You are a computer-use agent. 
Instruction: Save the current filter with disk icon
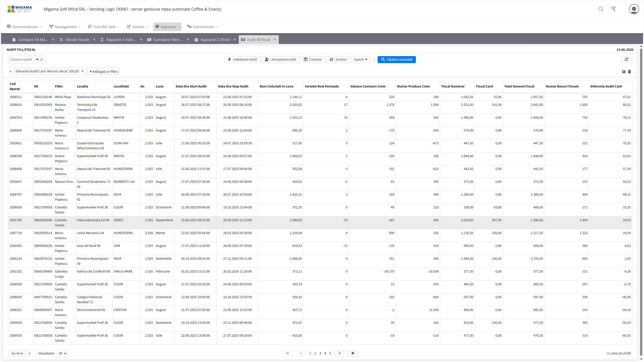[624, 72]
